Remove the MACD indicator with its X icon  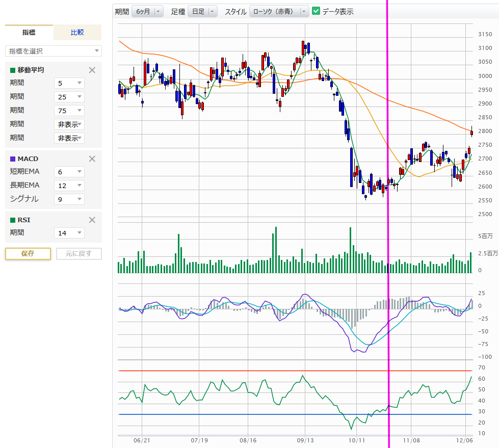tap(92, 159)
